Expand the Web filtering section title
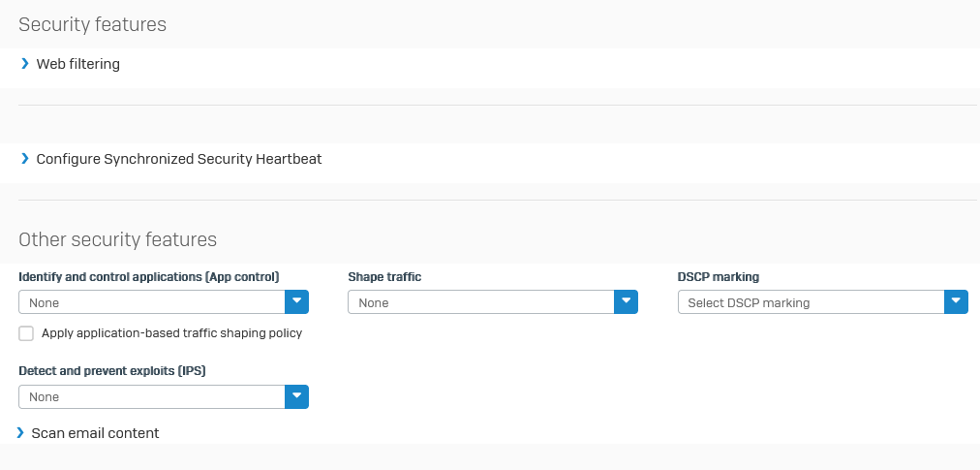The width and height of the screenshot is (980, 470). pyautogui.click(x=78, y=64)
